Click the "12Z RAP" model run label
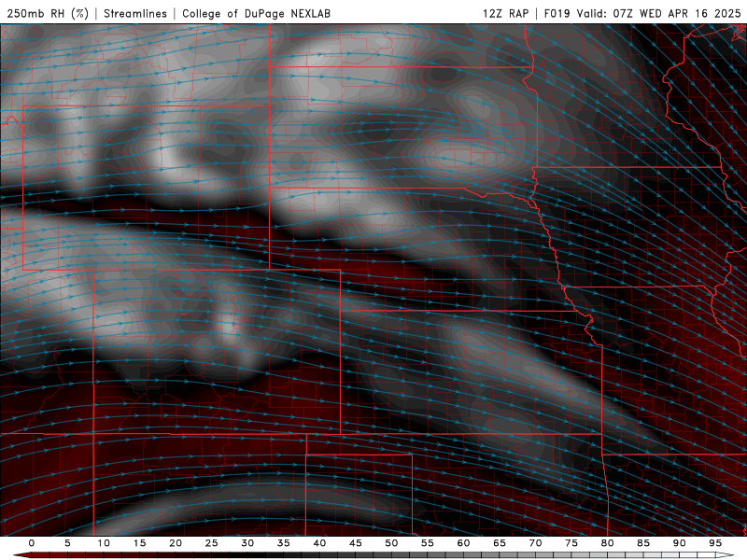 click(x=506, y=13)
